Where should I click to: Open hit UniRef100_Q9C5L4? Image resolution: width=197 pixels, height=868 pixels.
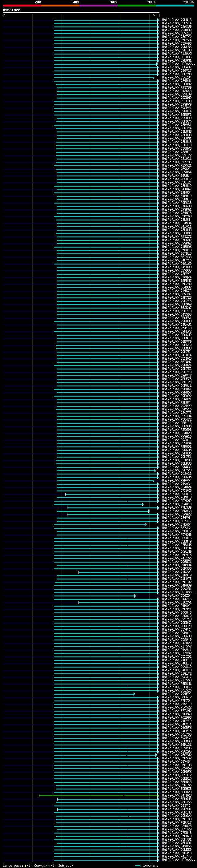[x=177, y=23]
